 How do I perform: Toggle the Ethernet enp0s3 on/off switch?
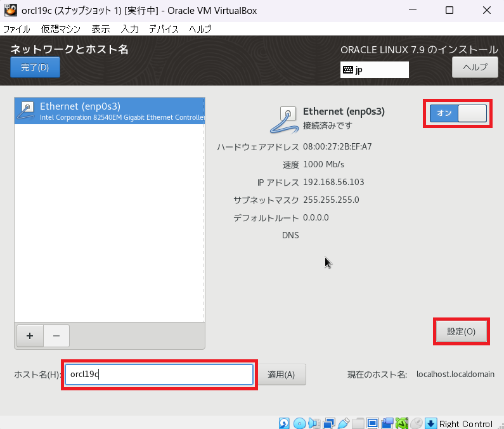(x=458, y=113)
